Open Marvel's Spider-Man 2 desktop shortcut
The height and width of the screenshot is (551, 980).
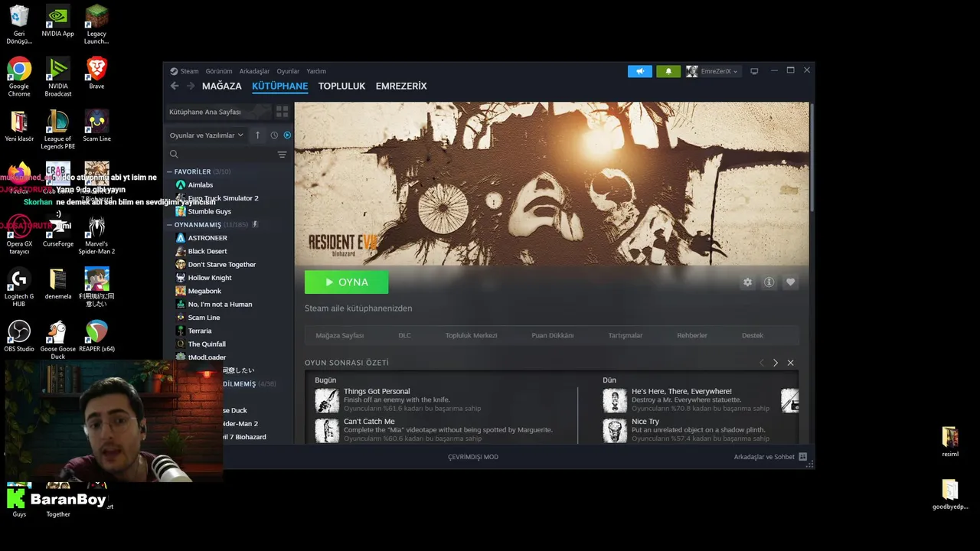pos(96,234)
